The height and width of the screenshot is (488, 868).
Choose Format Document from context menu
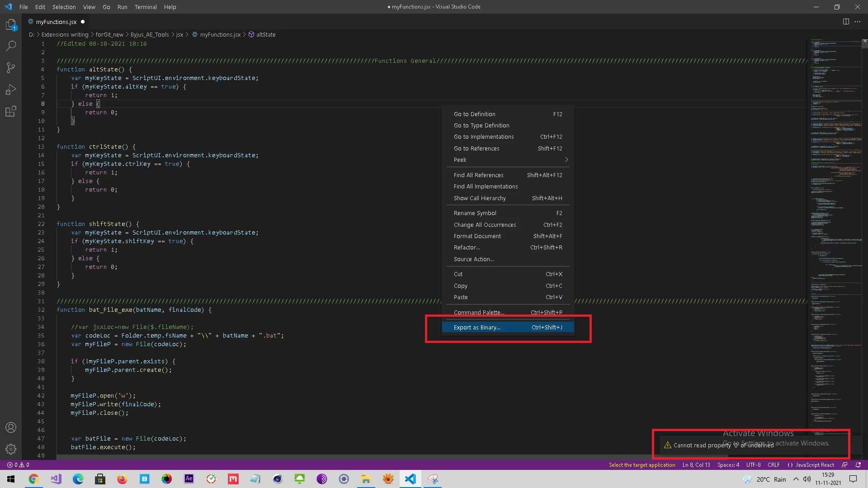tap(477, 236)
